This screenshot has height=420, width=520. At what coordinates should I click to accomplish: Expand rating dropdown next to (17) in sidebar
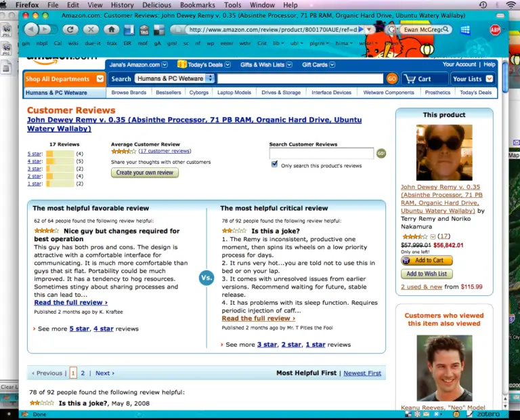click(433, 236)
